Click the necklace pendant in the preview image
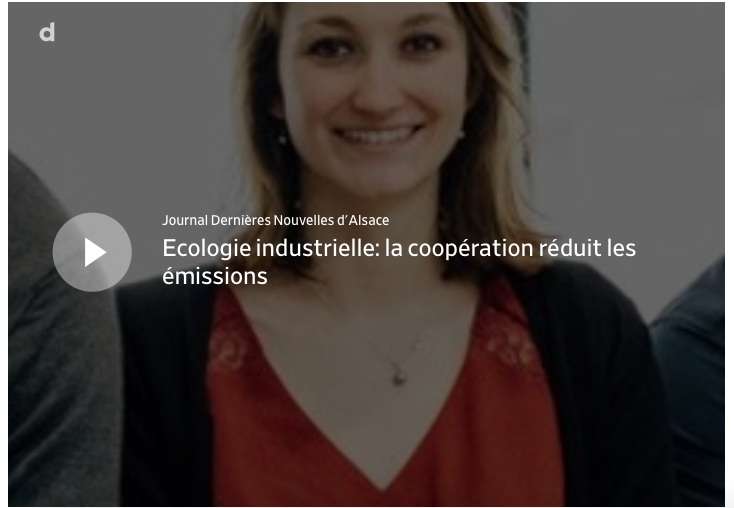 (398, 377)
